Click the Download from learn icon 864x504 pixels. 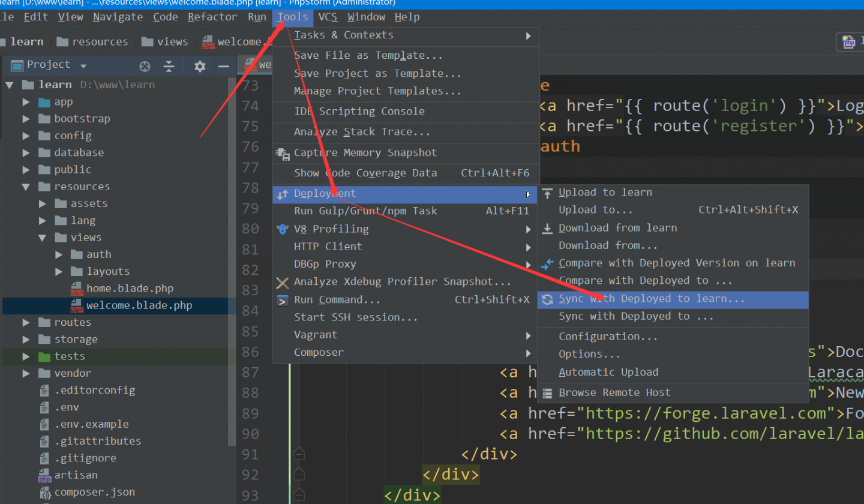[x=547, y=228]
